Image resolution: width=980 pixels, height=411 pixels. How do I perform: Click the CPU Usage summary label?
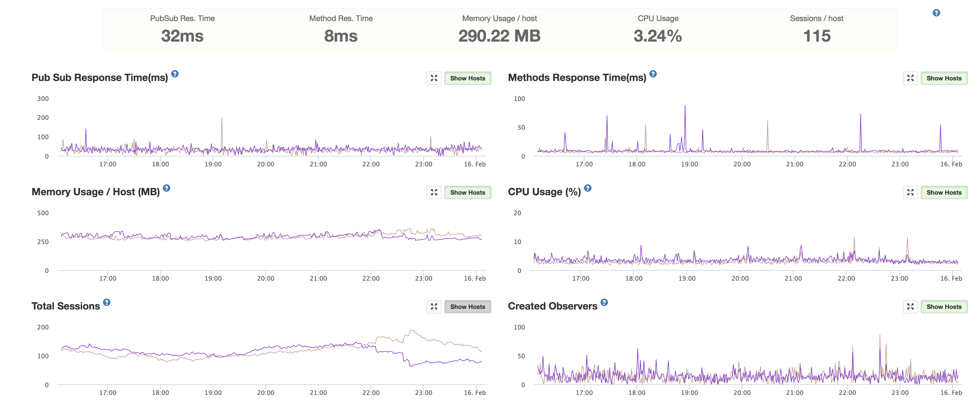pos(658,18)
